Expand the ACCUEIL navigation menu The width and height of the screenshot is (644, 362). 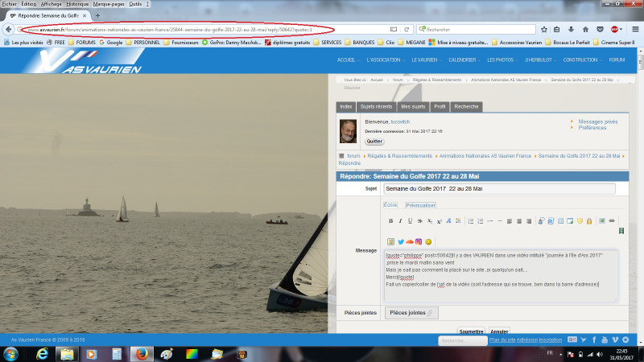point(348,60)
